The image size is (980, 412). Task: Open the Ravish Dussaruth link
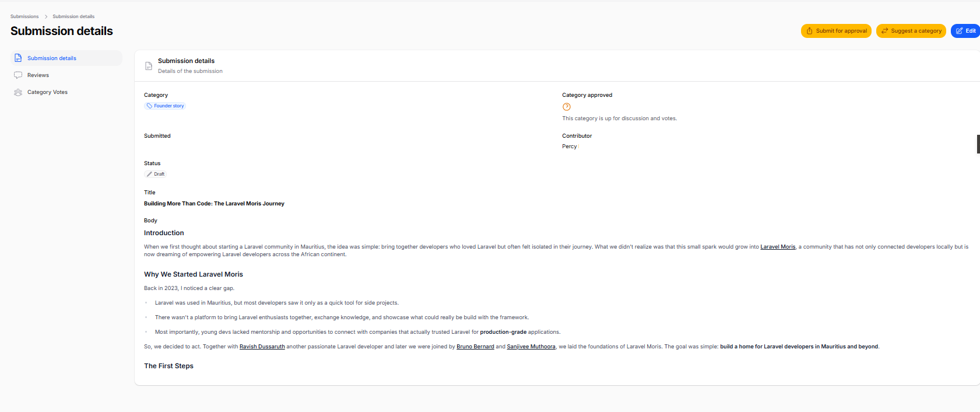[x=262, y=347]
